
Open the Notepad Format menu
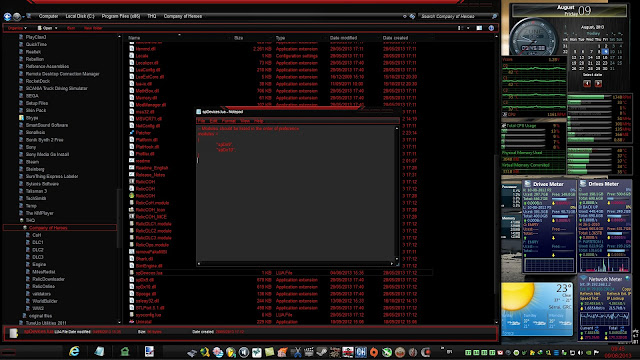coord(229,121)
